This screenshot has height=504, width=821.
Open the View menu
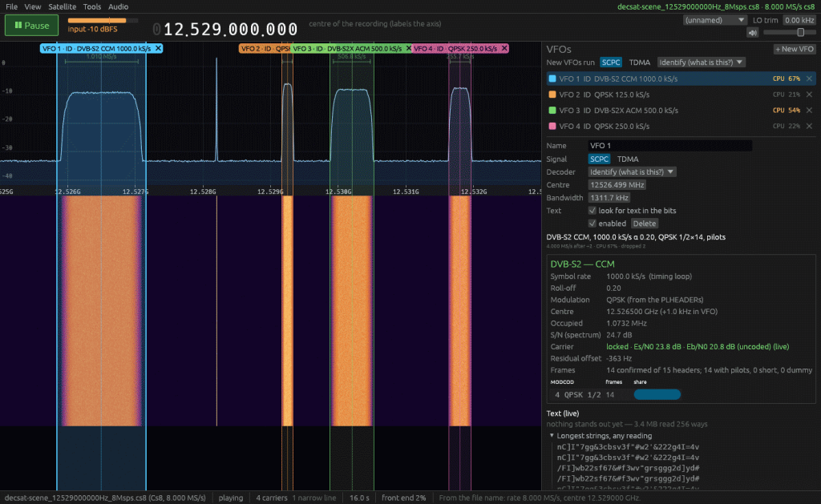(32, 6)
